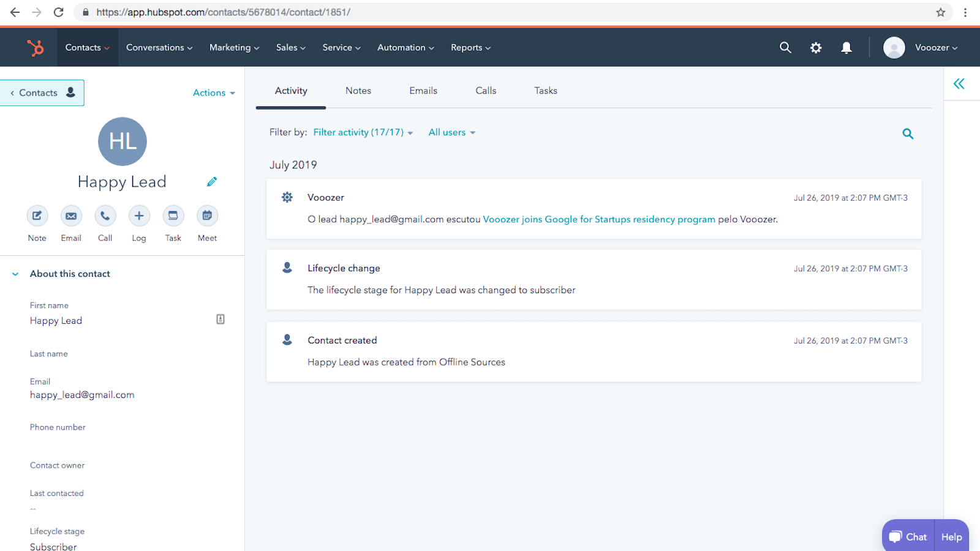Viewport: 980px width, 551px height.
Task: Collapse the About this contact section
Action: [15, 274]
